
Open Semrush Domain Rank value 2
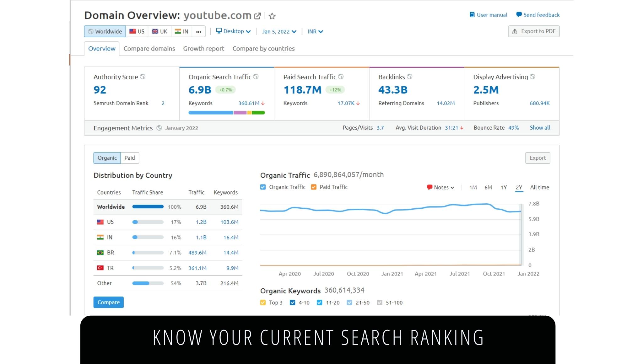pos(163,103)
